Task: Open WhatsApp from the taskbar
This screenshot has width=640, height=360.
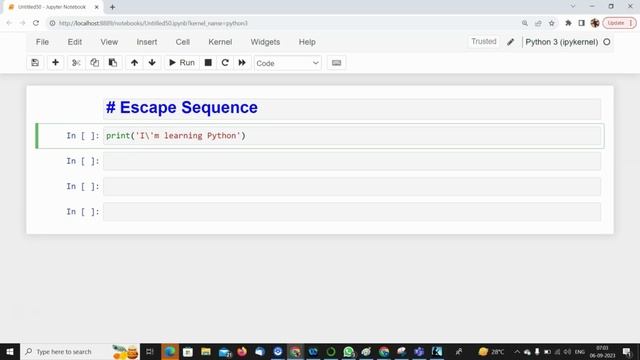Action: coord(349,351)
